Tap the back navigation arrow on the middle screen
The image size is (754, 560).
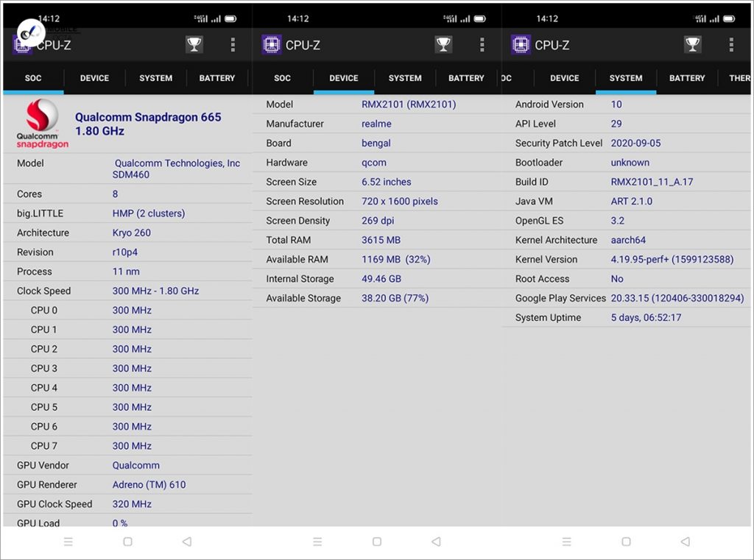click(436, 542)
